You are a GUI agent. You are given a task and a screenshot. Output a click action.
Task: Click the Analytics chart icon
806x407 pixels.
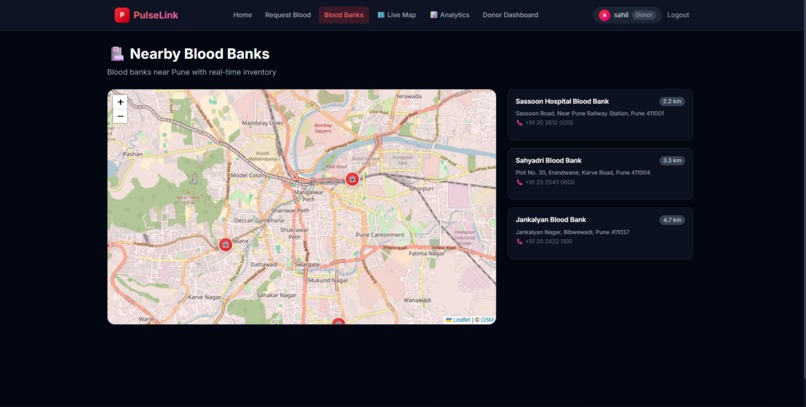click(434, 15)
